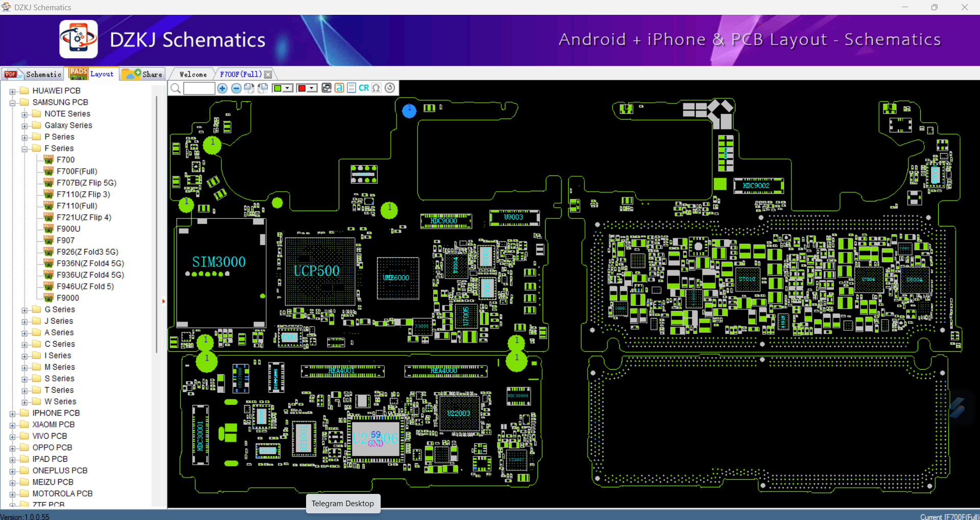980x520 pixels.
Task: Click the U9003 component
Action: (x=514, y=217)
